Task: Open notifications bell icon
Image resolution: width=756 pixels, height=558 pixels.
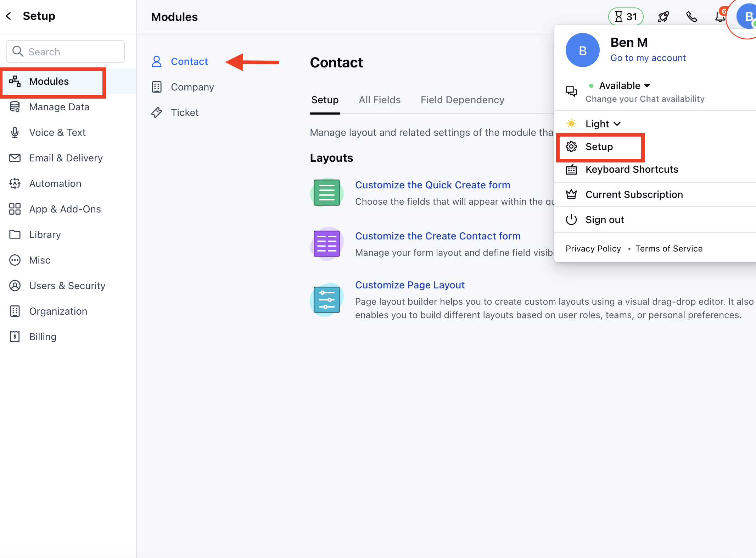Action: tap(719, 17)
